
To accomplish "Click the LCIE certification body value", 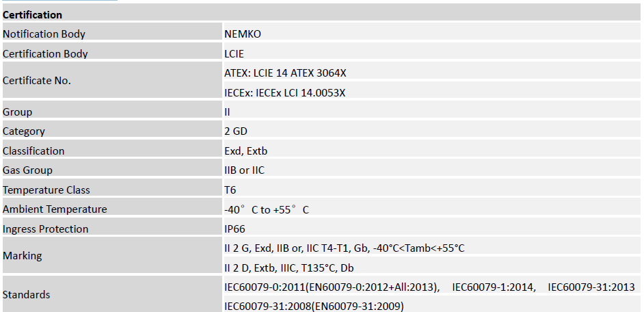I will pos(234,53).
